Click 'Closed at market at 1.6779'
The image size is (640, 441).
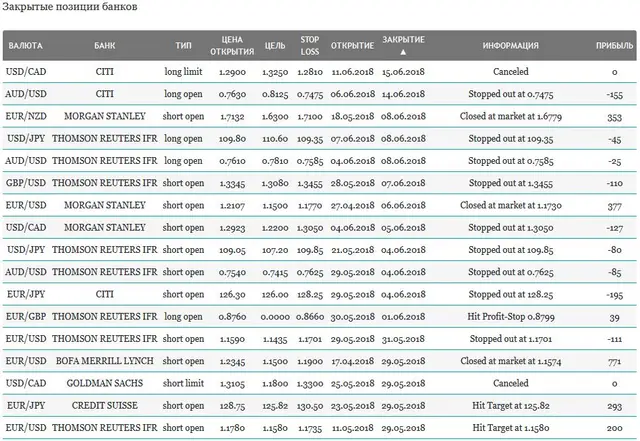(511, 116)
